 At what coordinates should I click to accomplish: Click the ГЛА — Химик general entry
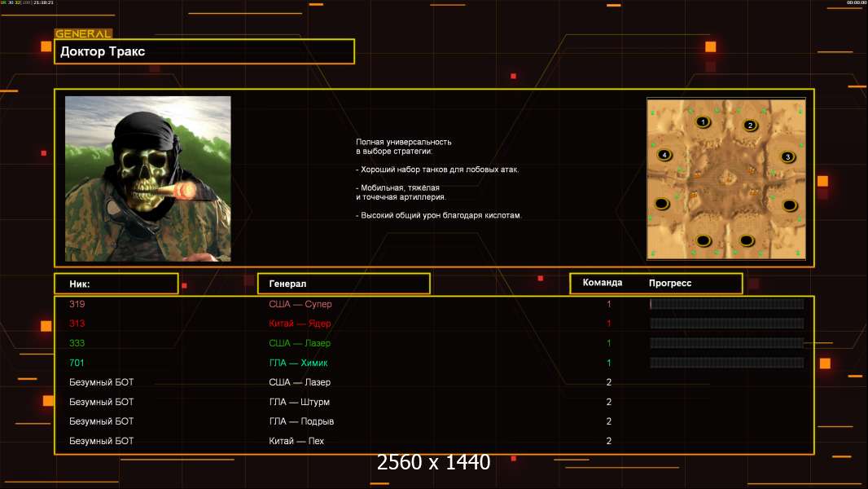click(x=298, y=363)
